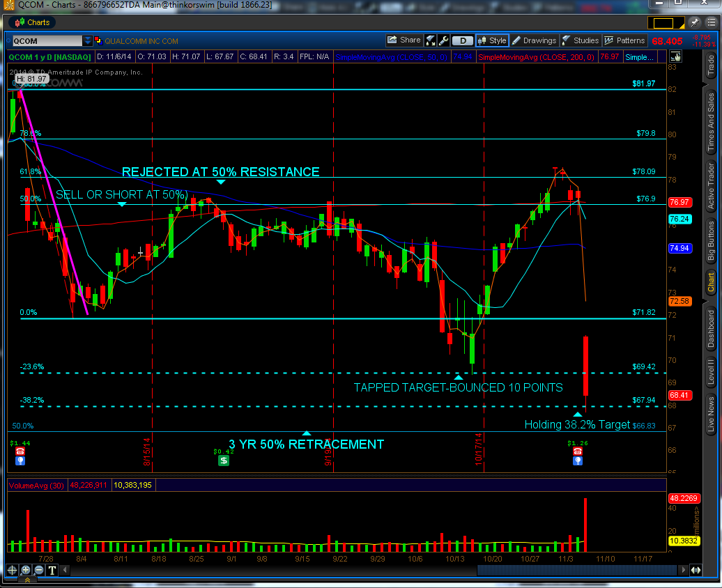Viewport: 722px width, 588px height.
Task: Open the Times And Sales side tab
Action: 711,121
